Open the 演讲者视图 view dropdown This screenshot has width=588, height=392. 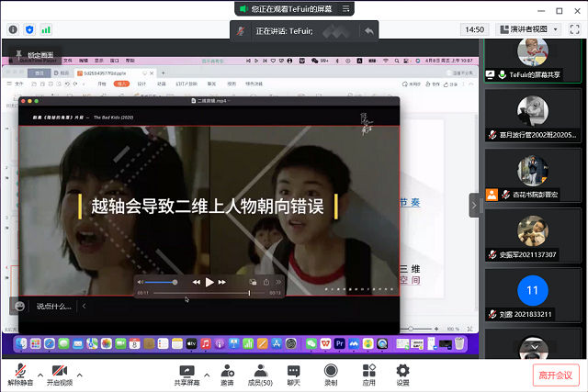(x=529, y=29)
